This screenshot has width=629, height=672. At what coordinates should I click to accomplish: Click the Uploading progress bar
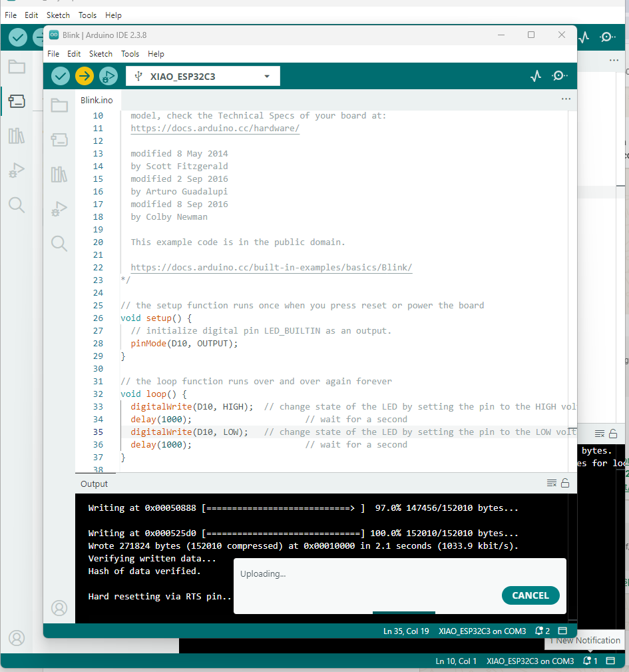point(404,613)
